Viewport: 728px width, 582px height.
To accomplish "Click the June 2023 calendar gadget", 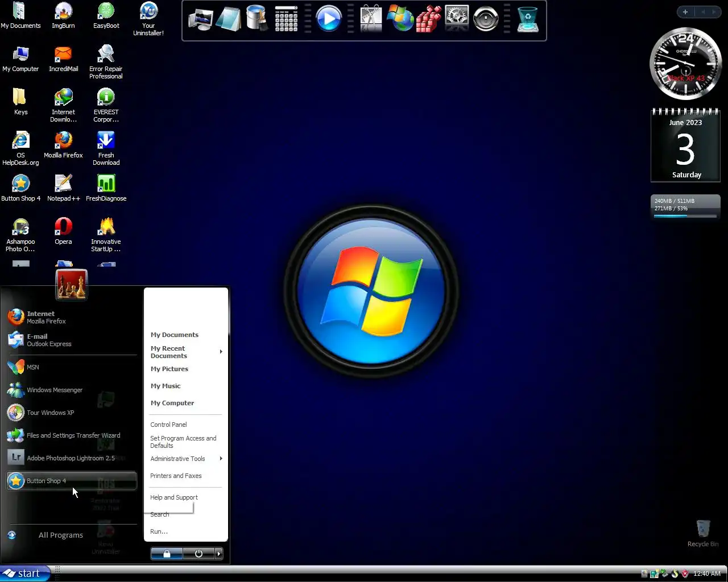I will pos(685,145).
